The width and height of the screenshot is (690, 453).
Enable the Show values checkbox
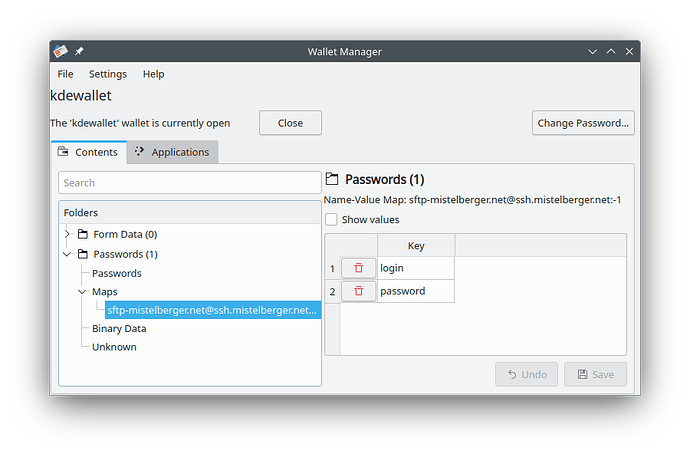[331, 220]
